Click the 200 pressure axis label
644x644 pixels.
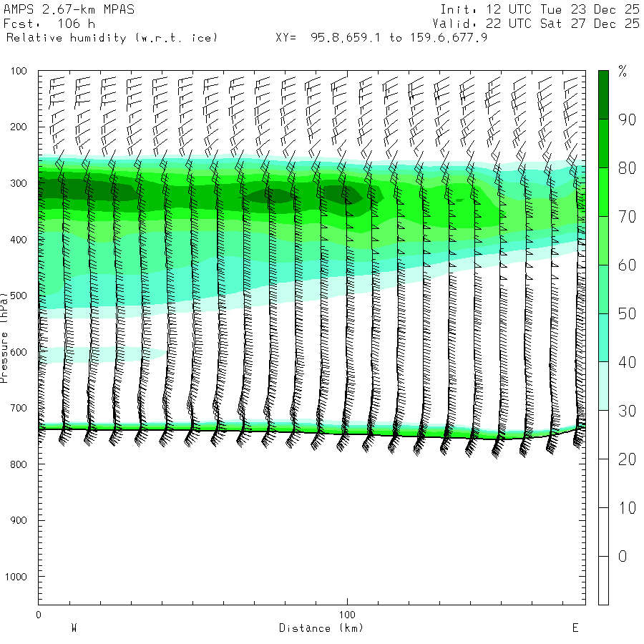[19, 127]
